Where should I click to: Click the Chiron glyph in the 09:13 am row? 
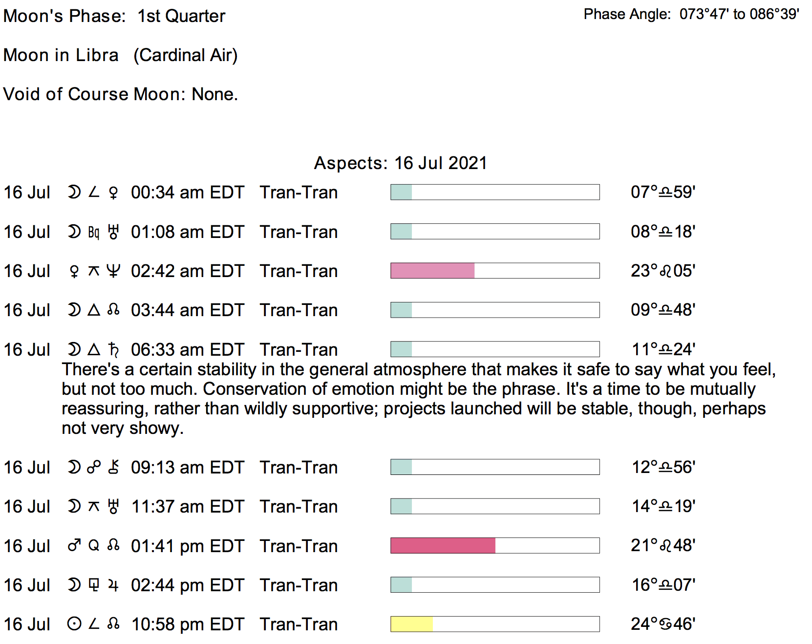(113, 467)
